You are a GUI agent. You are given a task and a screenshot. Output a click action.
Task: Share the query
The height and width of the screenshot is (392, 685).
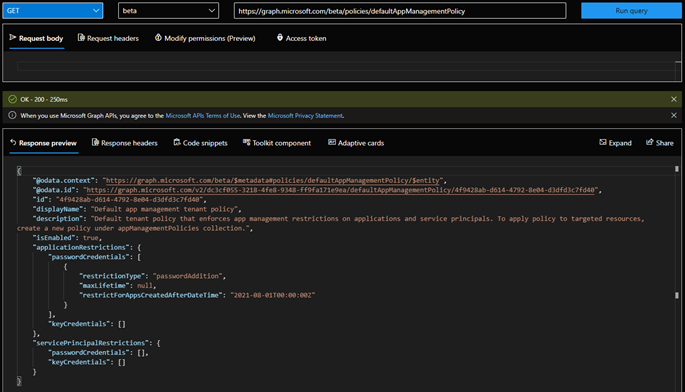[x=660, y=143]
